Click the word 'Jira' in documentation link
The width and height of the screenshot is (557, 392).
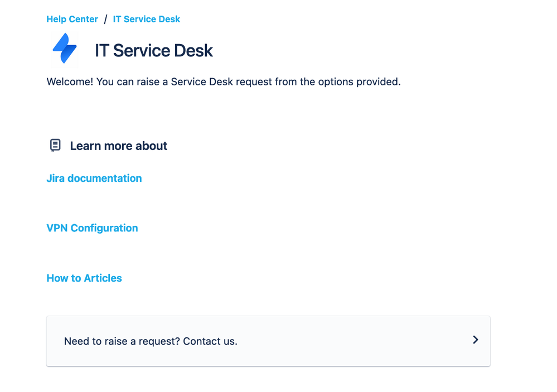click(56, 178)
